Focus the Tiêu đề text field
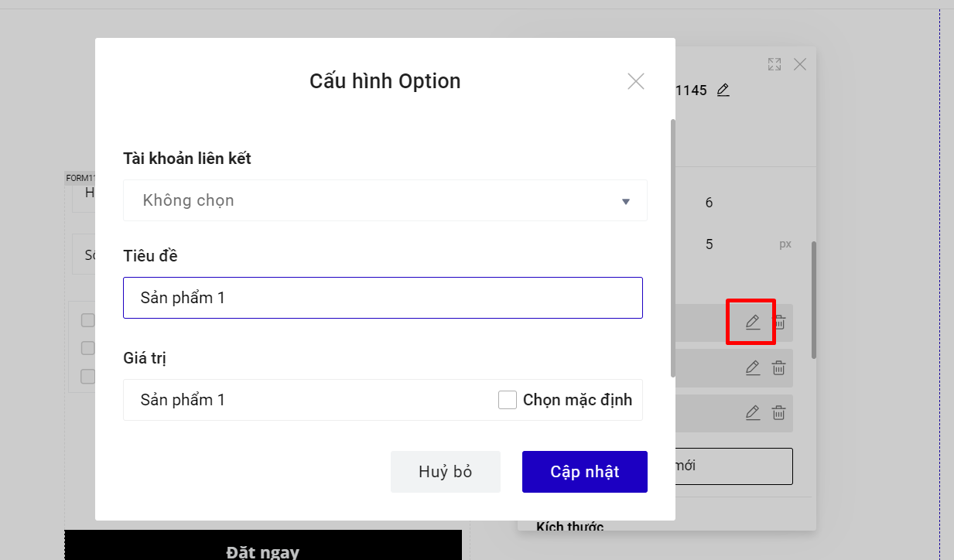The height and width of the screenshot is (560, 954). click(383, 298)
